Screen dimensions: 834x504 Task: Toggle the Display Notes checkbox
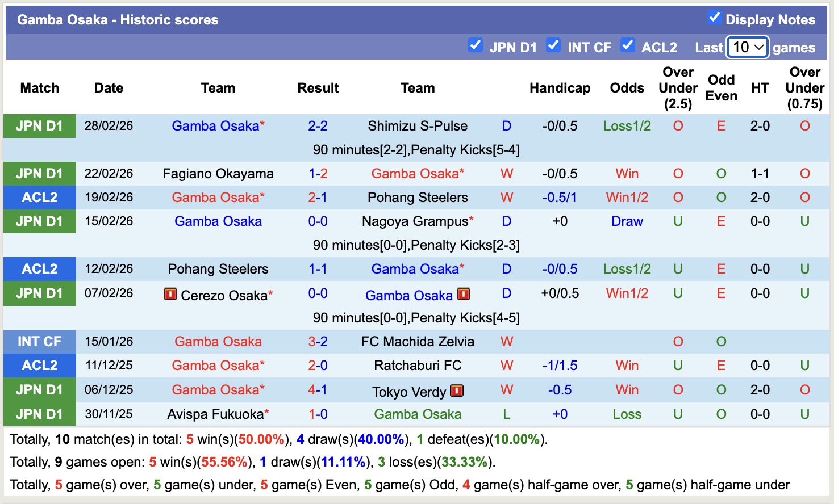(x=714, y=18)
